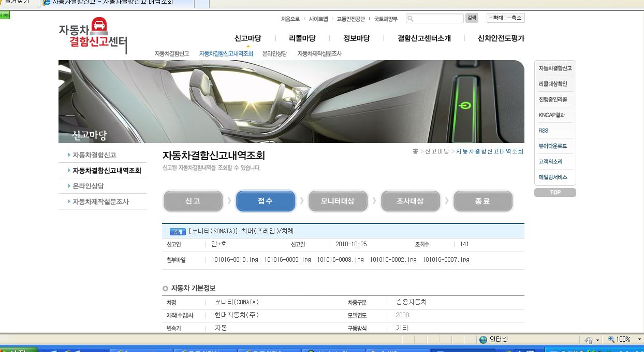Click the 신고 progress step button
This screenshot has height=352, width=644.
click(193, 201)
